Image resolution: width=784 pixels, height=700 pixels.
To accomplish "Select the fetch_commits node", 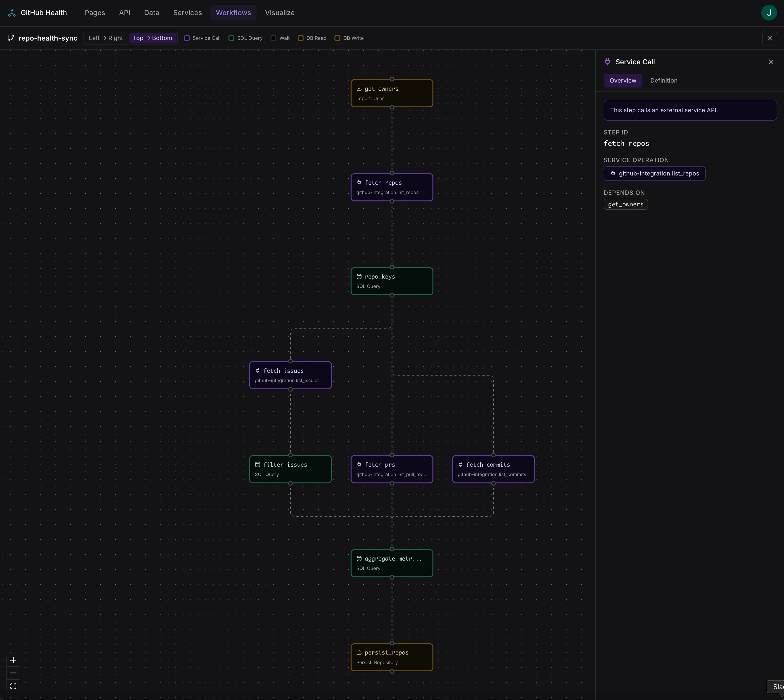I will point(493,469).
